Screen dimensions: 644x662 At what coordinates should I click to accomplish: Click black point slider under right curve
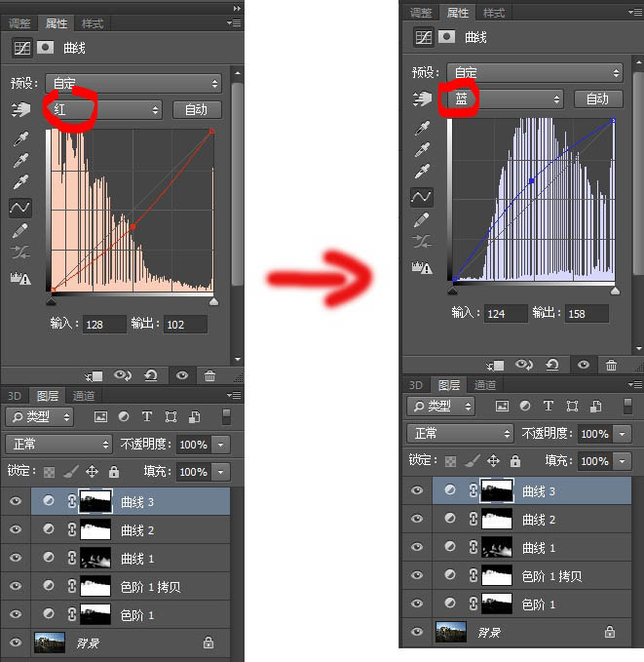tap(452, 291)
